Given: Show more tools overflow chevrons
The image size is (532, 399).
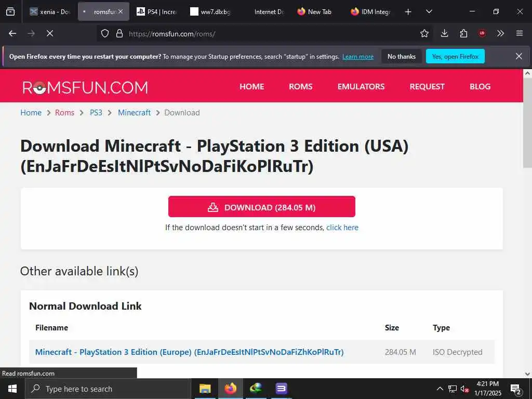Looking at the screenshot, I should click(x=500, y=33).
